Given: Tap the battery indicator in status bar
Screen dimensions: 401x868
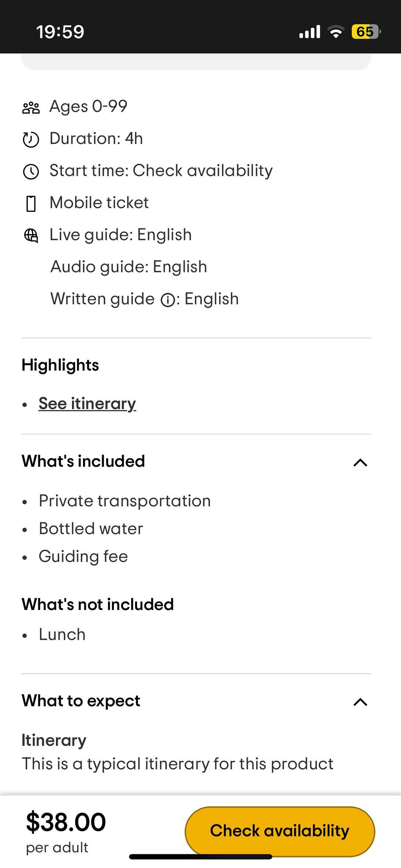Looking at the screenshot, I should pos(366,32).
